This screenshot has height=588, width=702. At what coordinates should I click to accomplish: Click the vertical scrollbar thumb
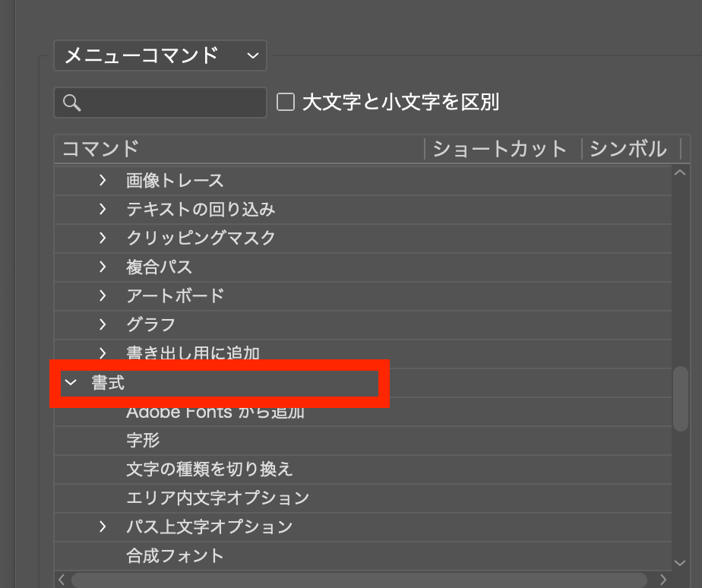(681, 399)
